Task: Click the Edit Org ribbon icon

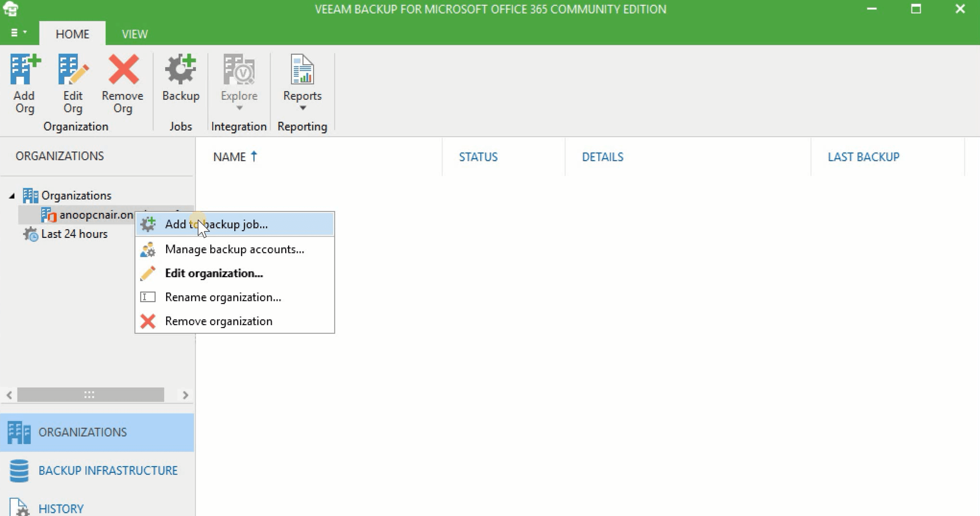Action: pos(73,70)
